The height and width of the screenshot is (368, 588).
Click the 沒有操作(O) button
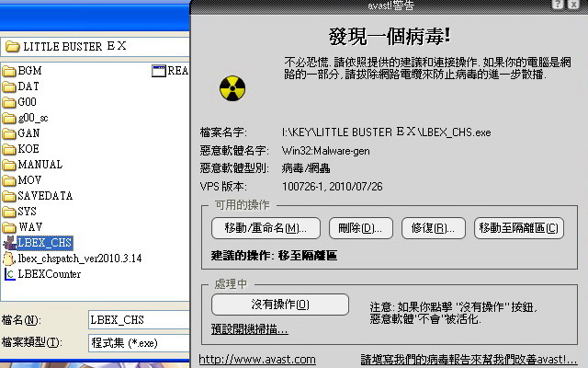coord(280,305)
